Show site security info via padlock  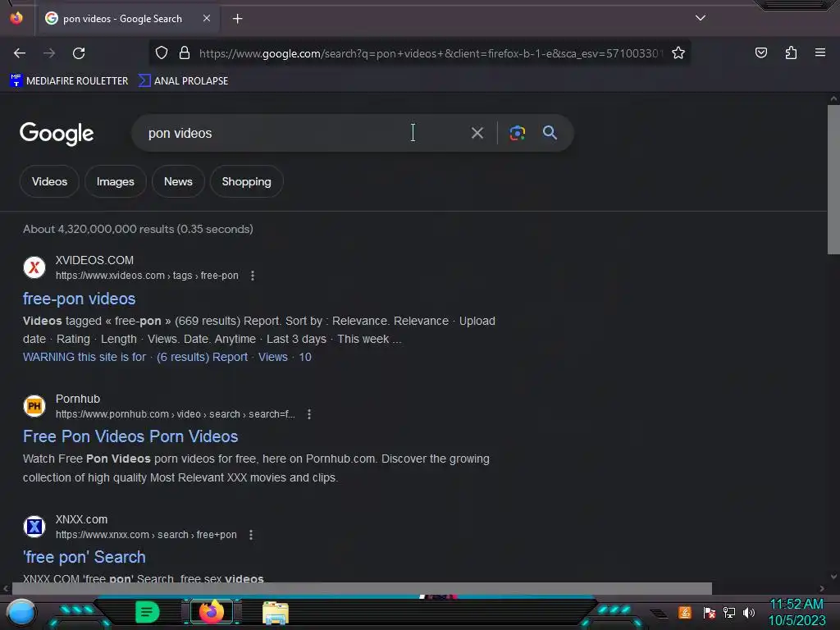185,53
